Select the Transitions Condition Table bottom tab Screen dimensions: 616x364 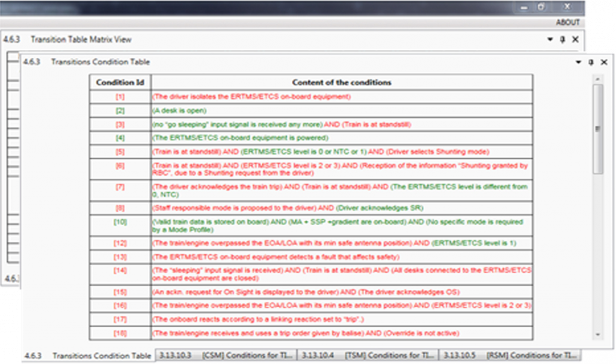pyautogui.click(x=88, y=356)
